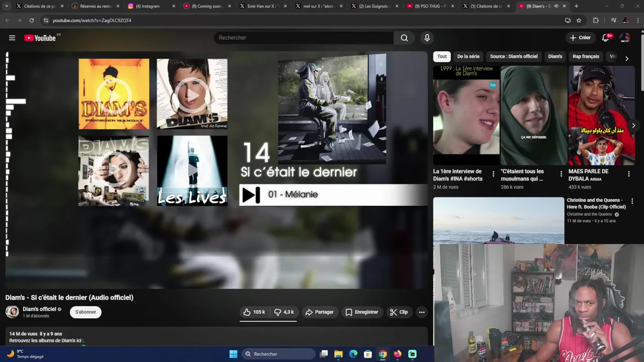Open Microsoft Edge from the taskbar
This screenshot has width=644, height=362.
353,354
